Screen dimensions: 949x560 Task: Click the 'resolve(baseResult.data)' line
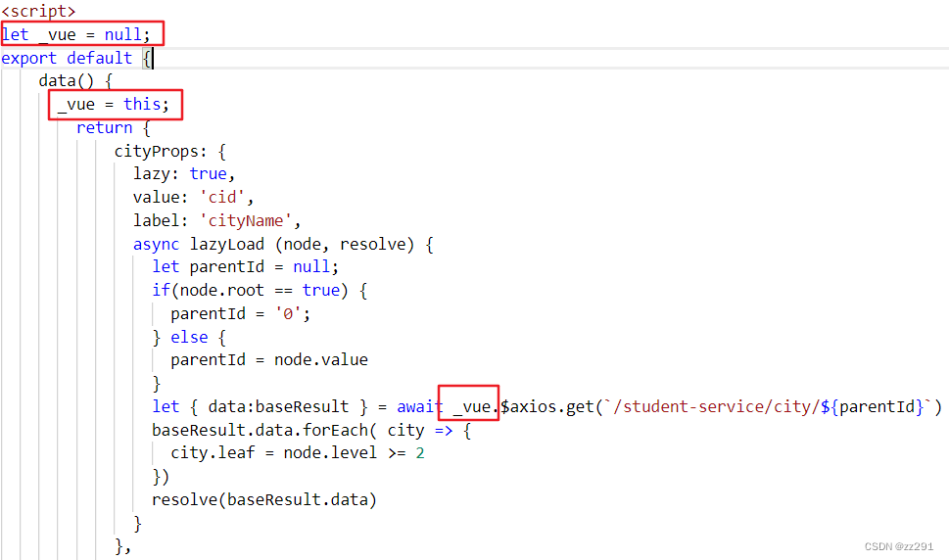[x=263, y=499]
